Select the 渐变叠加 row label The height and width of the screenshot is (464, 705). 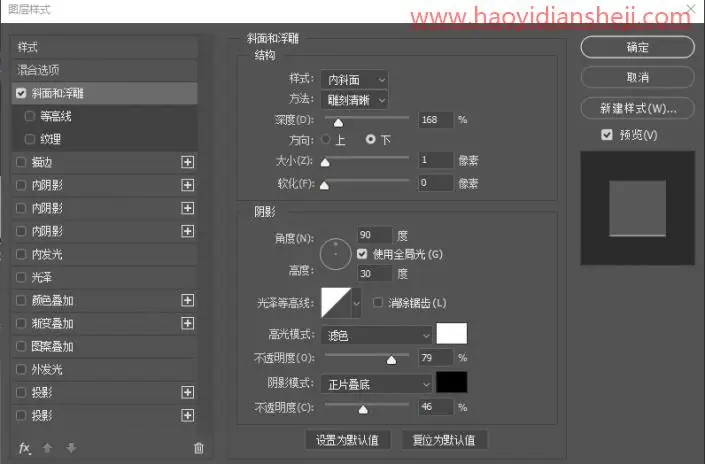(x=53, y=323)
